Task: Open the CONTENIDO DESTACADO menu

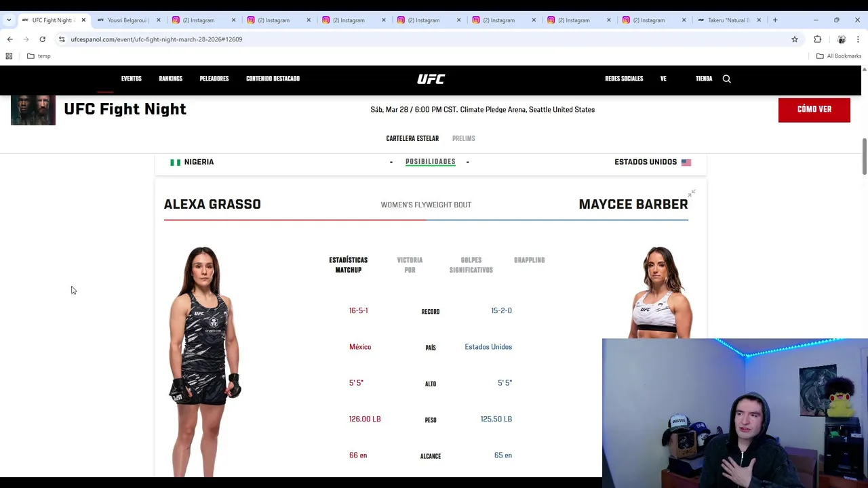Action: point(273,79)
